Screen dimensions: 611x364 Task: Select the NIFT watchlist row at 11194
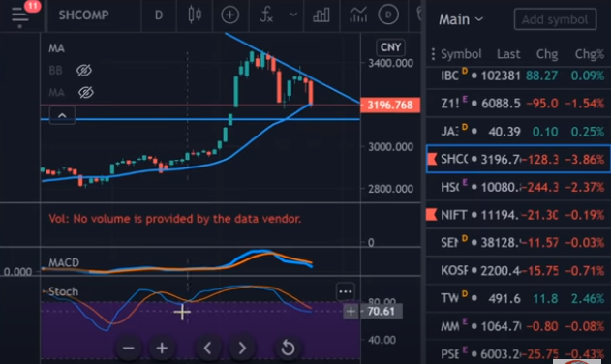pos(518,215)
